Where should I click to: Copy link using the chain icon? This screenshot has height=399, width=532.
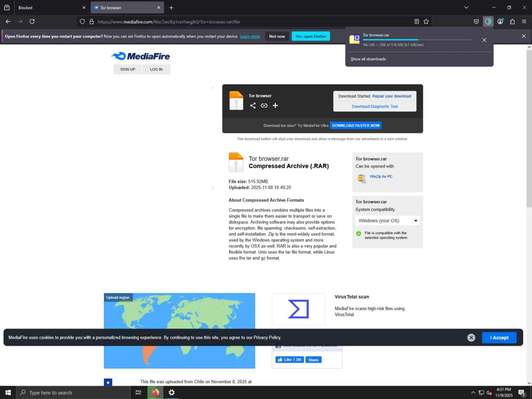click(264, 105)
